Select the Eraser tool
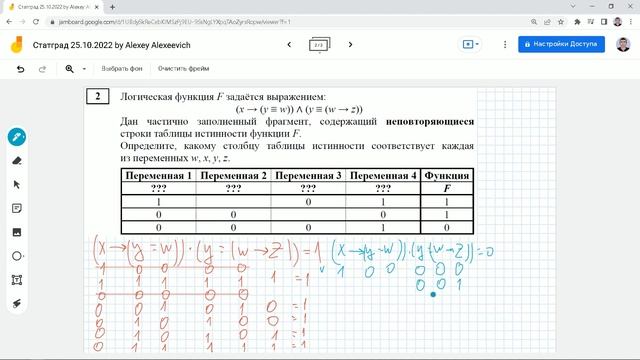The image size is (640, 360). click(17, 161)
